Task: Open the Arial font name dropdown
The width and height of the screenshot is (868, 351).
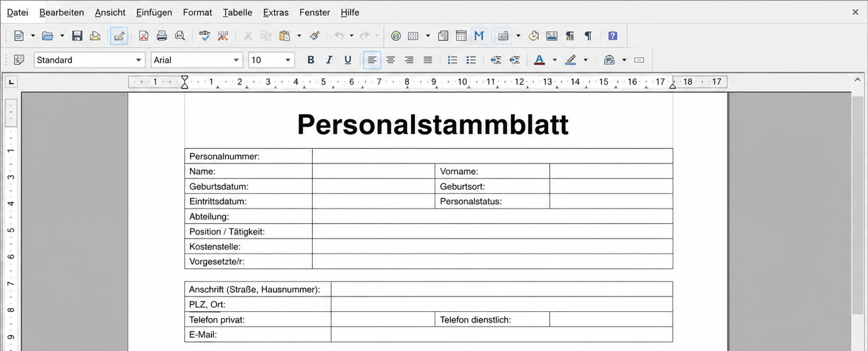Action: [x=236, y=60]
